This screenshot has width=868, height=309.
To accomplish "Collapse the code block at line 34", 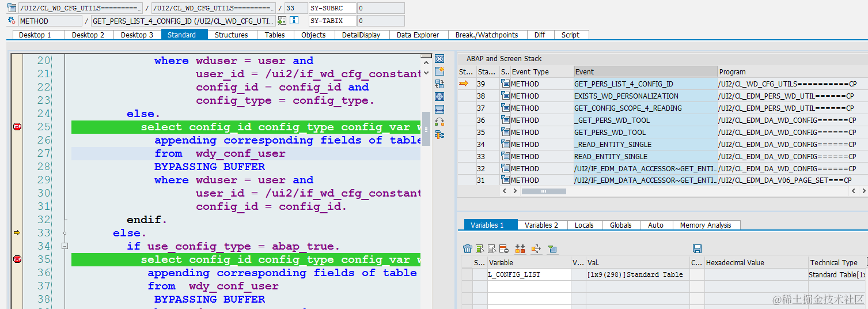I will point(65,246).
